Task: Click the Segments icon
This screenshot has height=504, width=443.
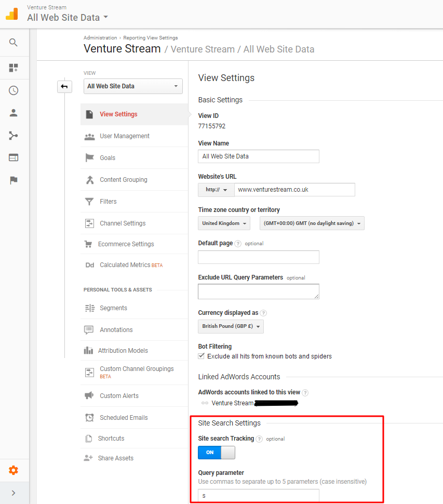Action: [90, 308]
